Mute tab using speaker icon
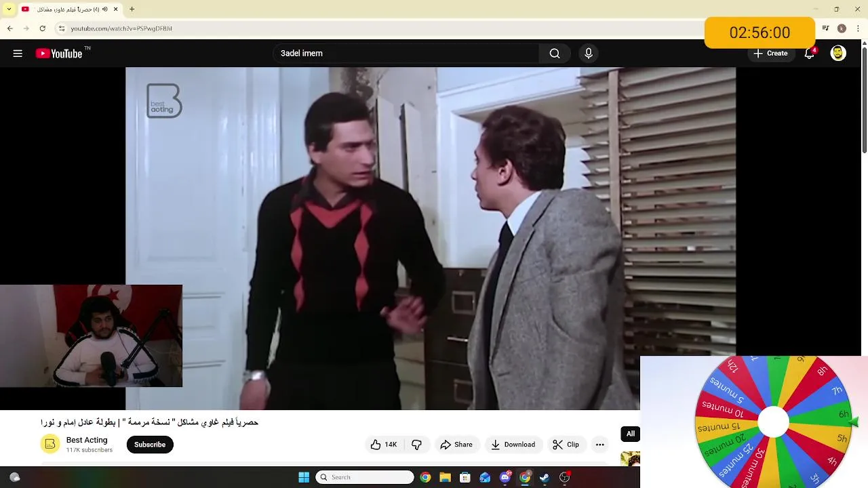This screenshot has height=488, width=868. (105, 9)
